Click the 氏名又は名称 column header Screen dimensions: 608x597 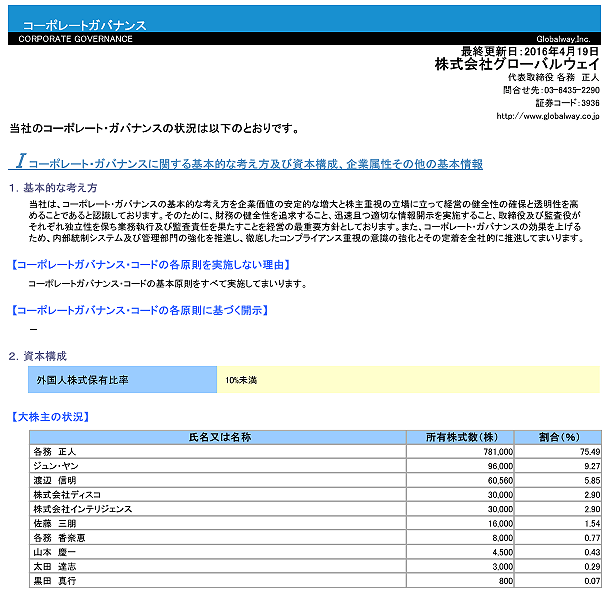220,437
